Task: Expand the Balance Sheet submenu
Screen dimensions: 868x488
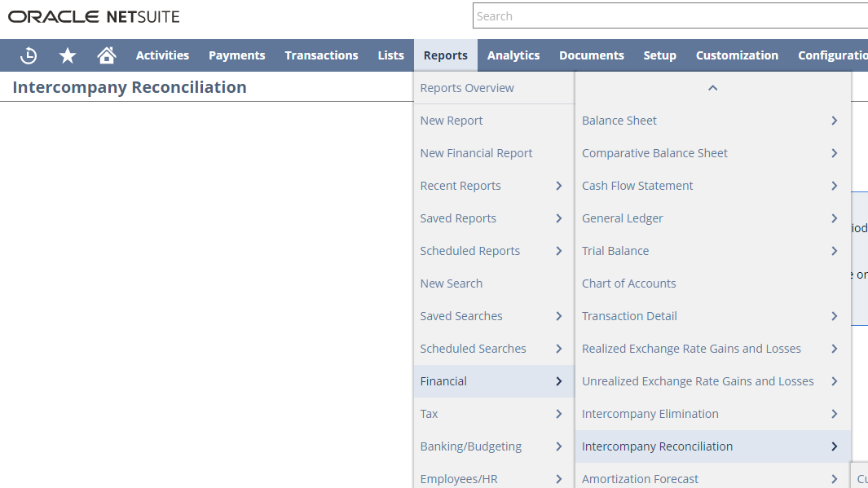Action: click(x=834, y=120)
